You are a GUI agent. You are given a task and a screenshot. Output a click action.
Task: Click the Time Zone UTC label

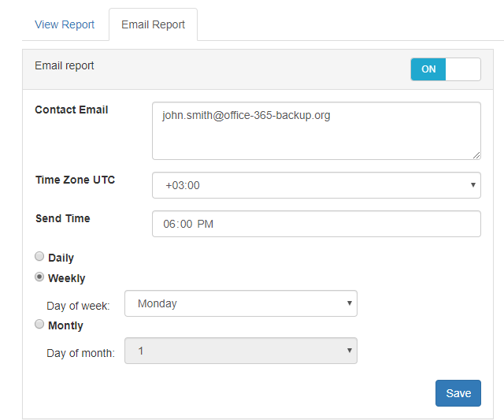[76, 180]
